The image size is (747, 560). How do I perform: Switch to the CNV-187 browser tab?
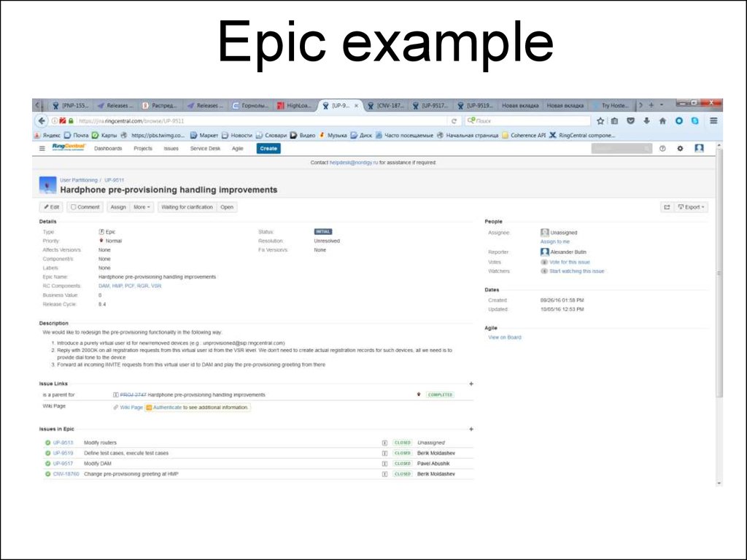click(x=386, y=105)
